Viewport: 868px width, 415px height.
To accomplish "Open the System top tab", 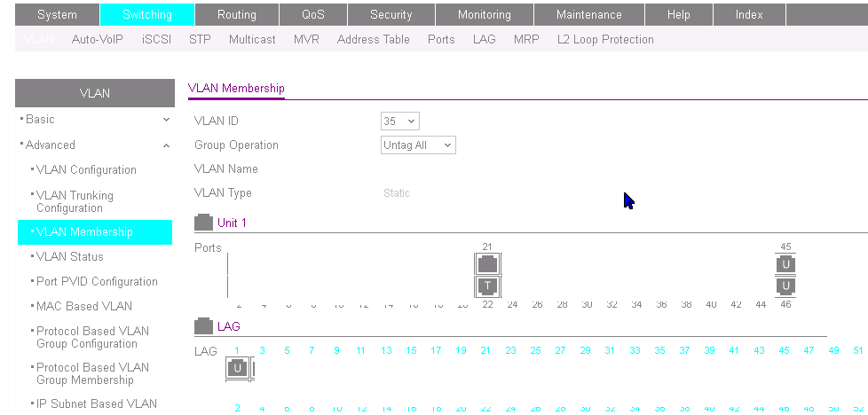I will 57,15.
